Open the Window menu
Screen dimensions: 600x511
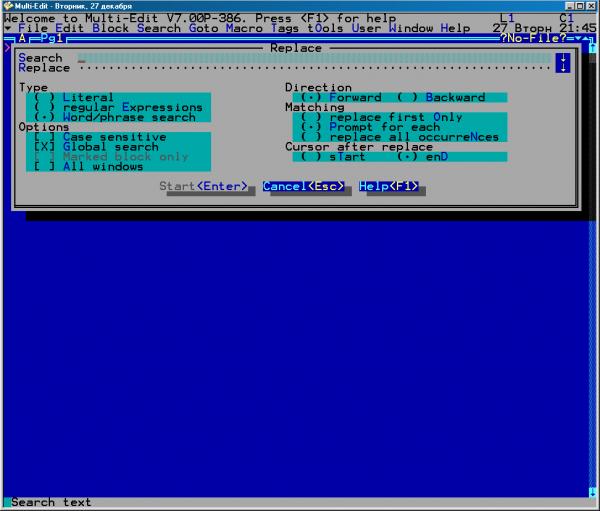tap(411, 28)
